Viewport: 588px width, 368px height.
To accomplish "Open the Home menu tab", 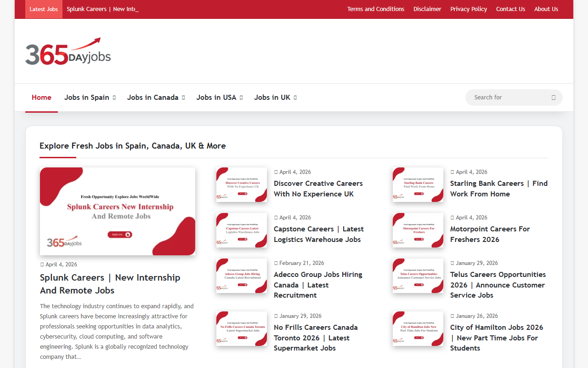I will coord(41,98).
